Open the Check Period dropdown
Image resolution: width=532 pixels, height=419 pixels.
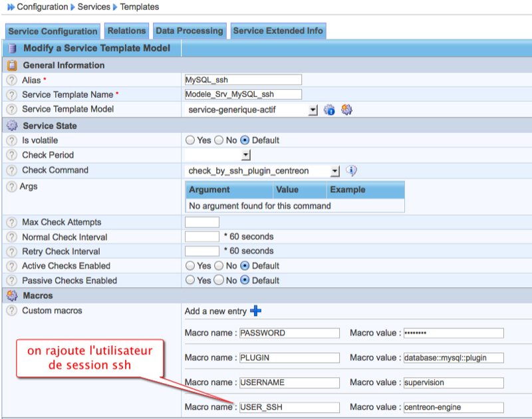pyautogui.click(x=245, y=156)
